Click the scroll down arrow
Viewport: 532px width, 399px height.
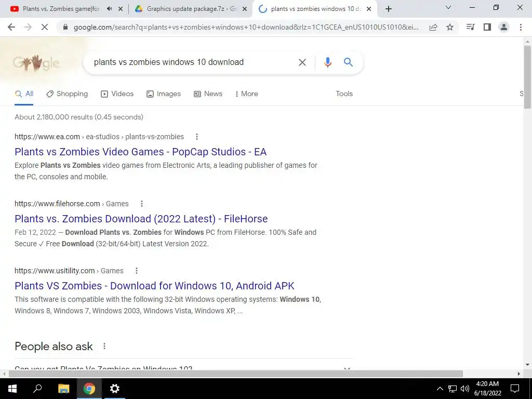527,365
